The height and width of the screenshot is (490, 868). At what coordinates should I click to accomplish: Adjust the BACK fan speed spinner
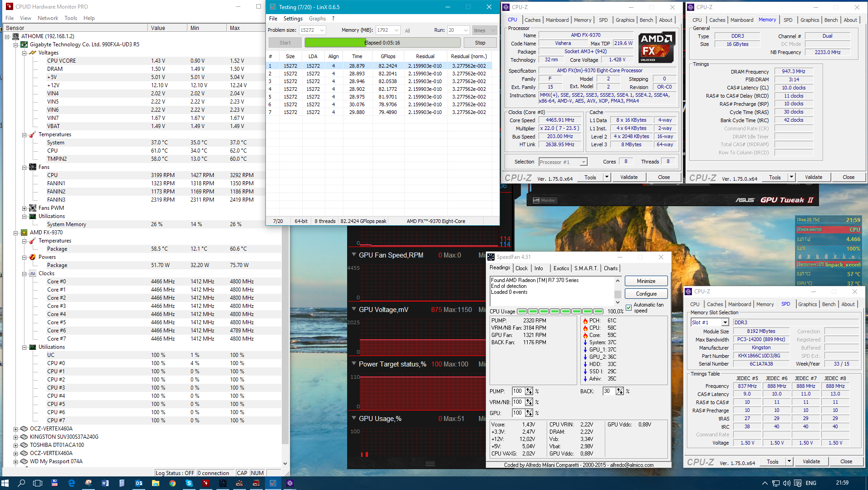620,391
